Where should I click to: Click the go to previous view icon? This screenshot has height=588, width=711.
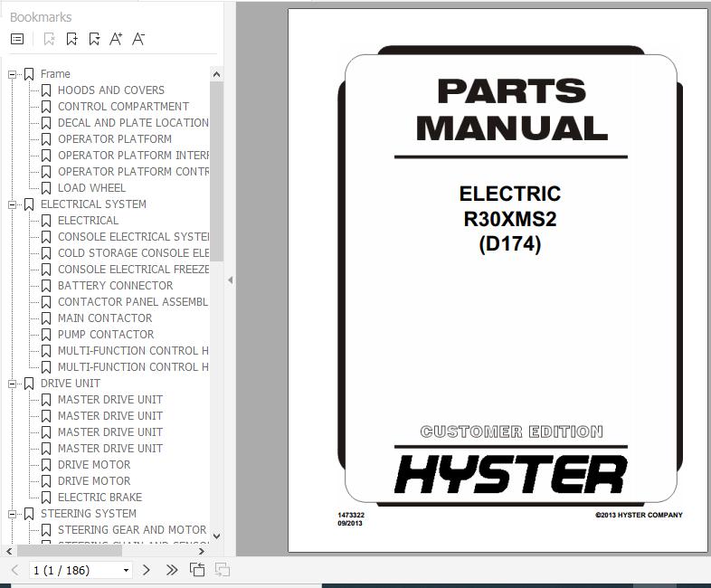(x=197, y=569)
